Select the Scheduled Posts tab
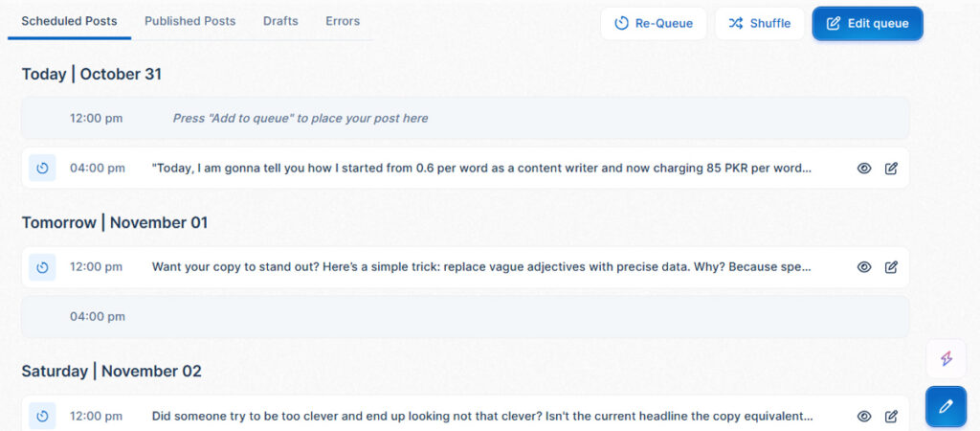This screenshot has width=980, height=431. [69, 21]
